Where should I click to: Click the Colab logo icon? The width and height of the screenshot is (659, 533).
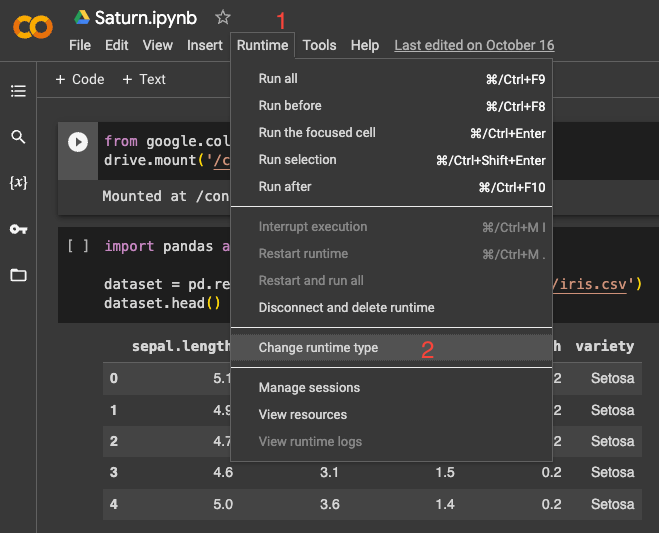click(x=32, y=27)
